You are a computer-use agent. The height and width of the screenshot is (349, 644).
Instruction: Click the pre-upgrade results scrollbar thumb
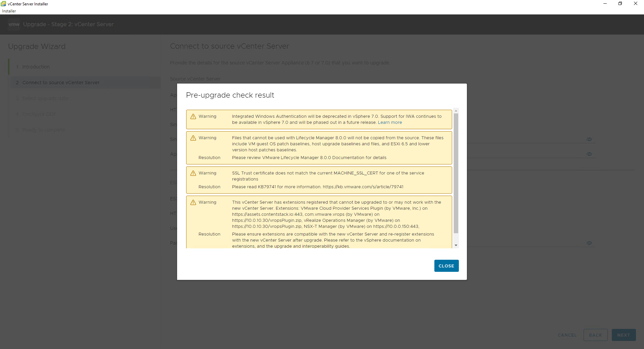[x=456, y=173]
